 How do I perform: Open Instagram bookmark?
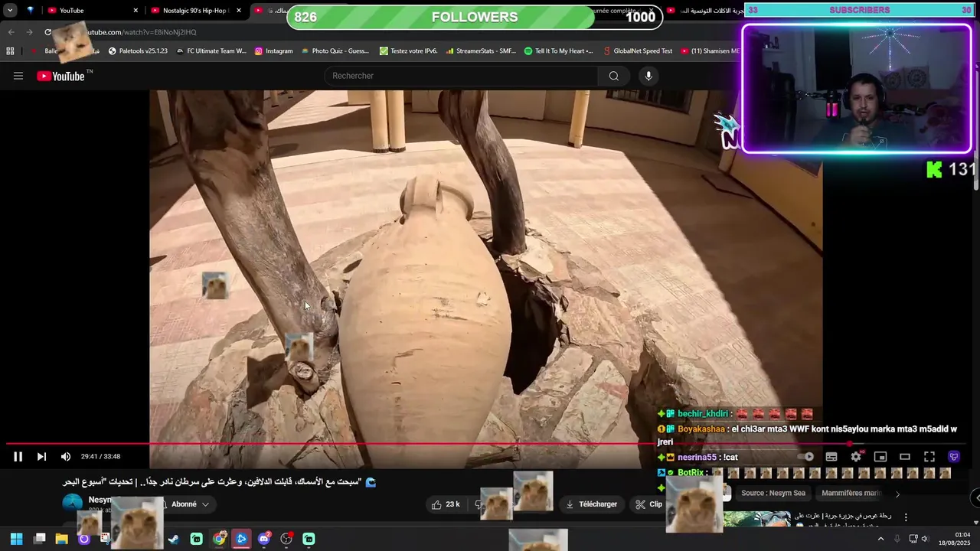(273, 51)
